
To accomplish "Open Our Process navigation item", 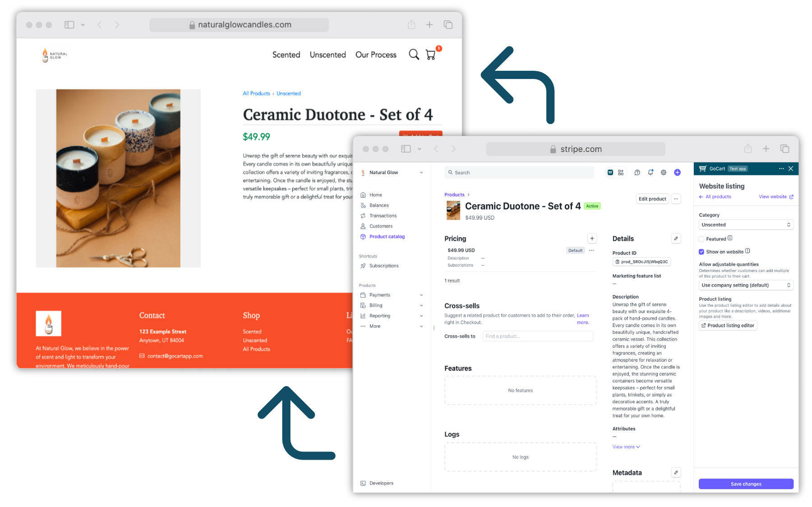I will pos(376,55).
